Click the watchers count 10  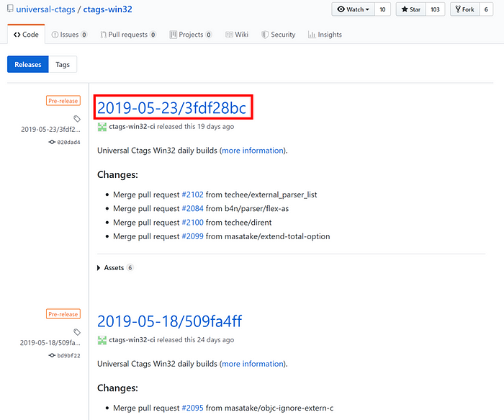coord(382,9)
